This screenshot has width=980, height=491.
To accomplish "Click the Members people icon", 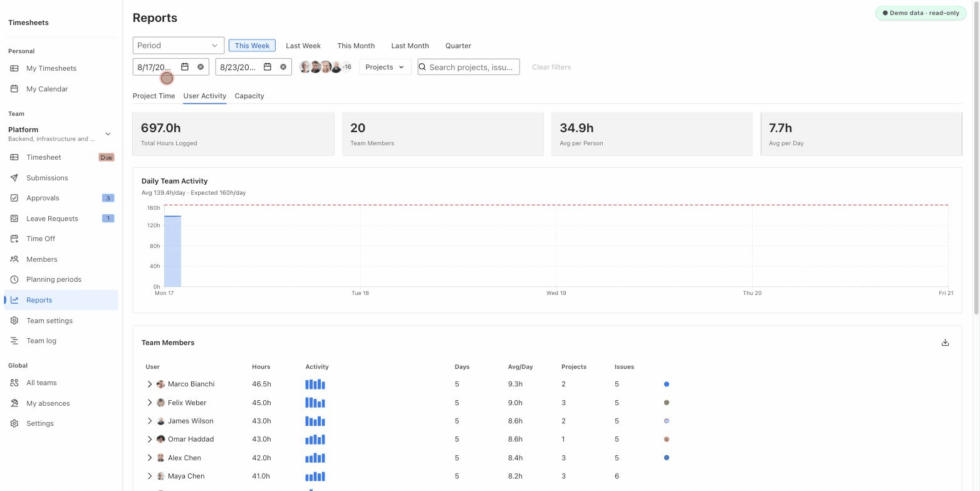I will (x=14, y=259).
